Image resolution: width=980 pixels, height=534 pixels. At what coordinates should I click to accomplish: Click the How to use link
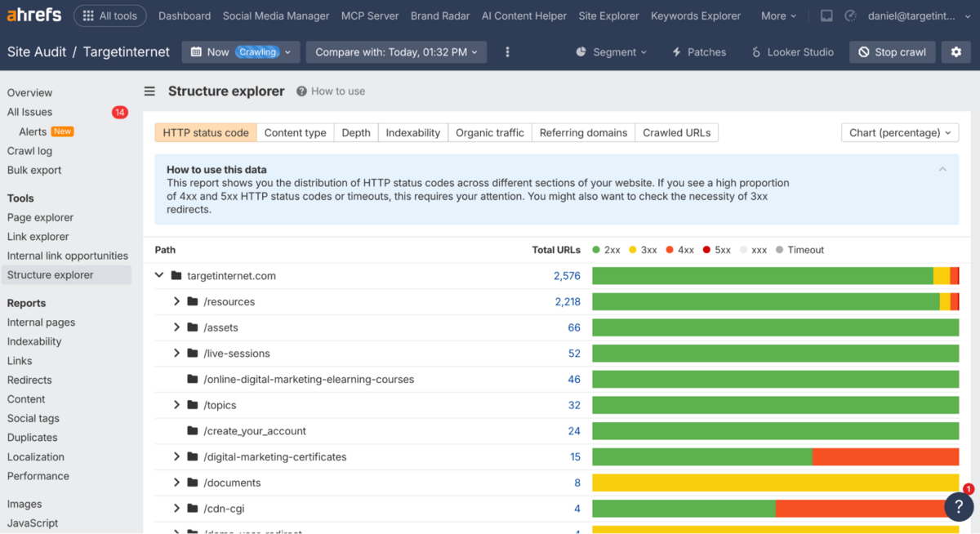tap(331, 91)
